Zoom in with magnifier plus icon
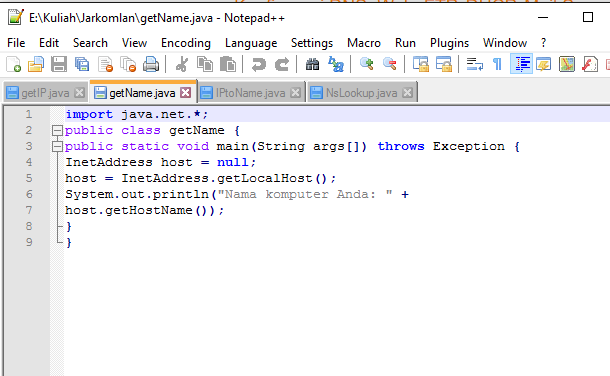The height and width of the screenshot is (376, 610). (x=366, y=64)
